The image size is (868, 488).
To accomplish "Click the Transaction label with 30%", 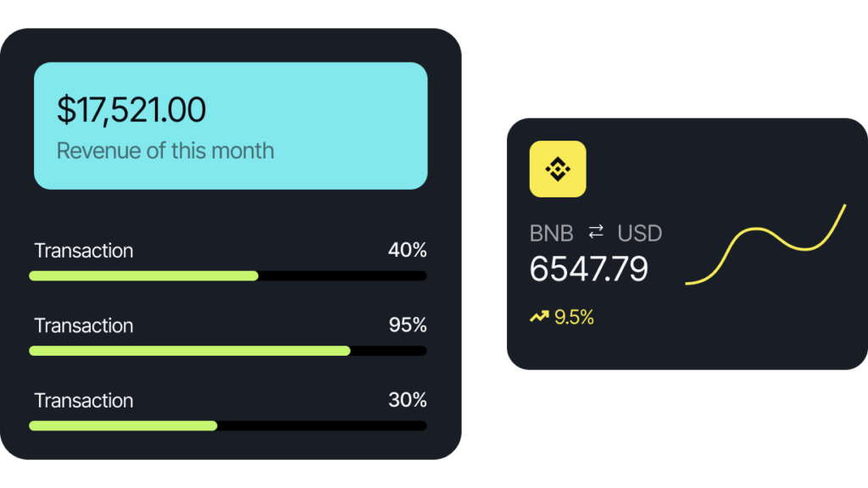I will (x=84, y=400).
